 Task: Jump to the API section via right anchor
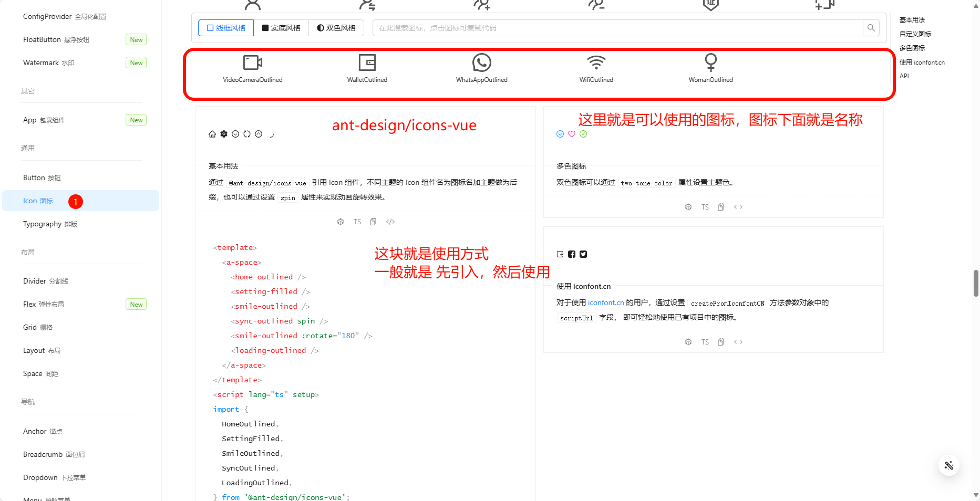coord(904,76)
